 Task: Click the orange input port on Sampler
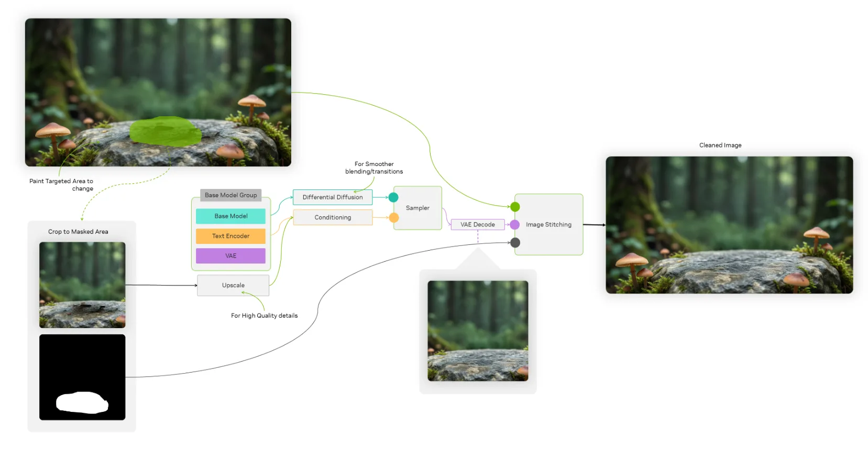(394, 217)
